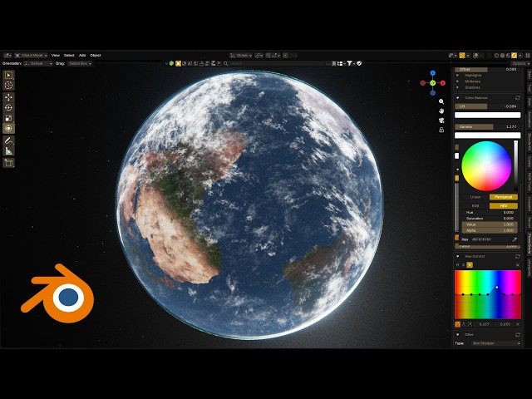Click the funnel filter icon in header
This screenshot has width=532, height=399.
[349, 63]
